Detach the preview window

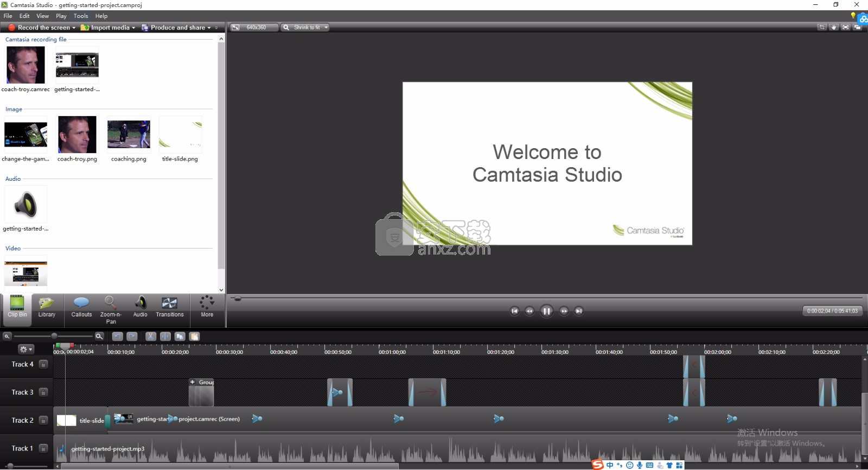coord(857,27)
